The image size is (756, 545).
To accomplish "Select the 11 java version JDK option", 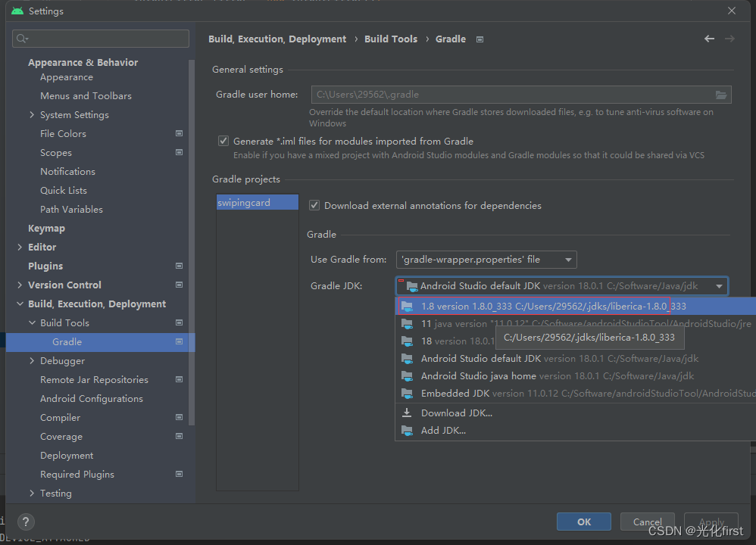I will pos(575,324).
